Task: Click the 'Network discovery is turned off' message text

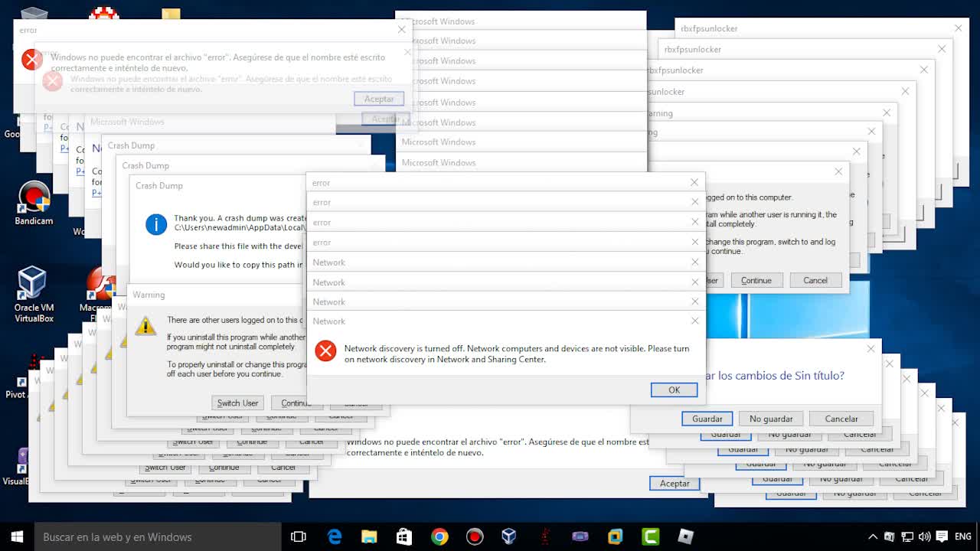Action: pyautogui.click(x=517, y=354)
